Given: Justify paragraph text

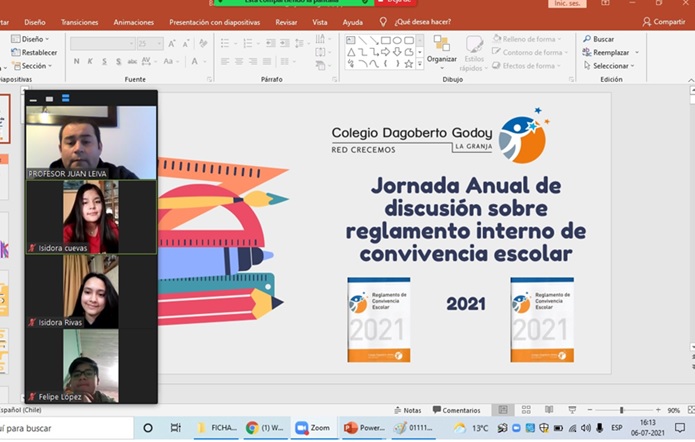Looking at the screenshot, I should click(267, 61).
